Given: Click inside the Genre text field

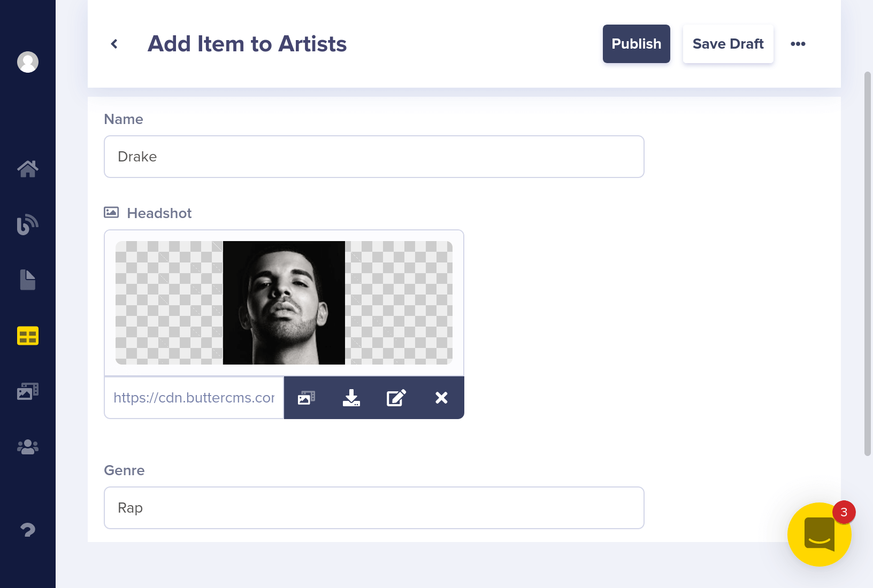Looking at the screenshot, I should tap(373, 508).
